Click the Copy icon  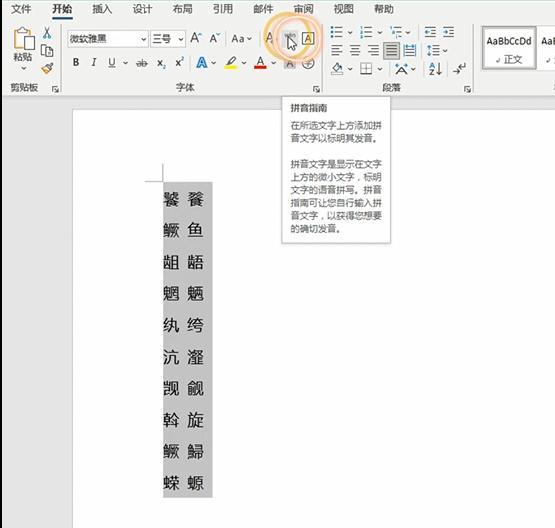coord(47,51)
